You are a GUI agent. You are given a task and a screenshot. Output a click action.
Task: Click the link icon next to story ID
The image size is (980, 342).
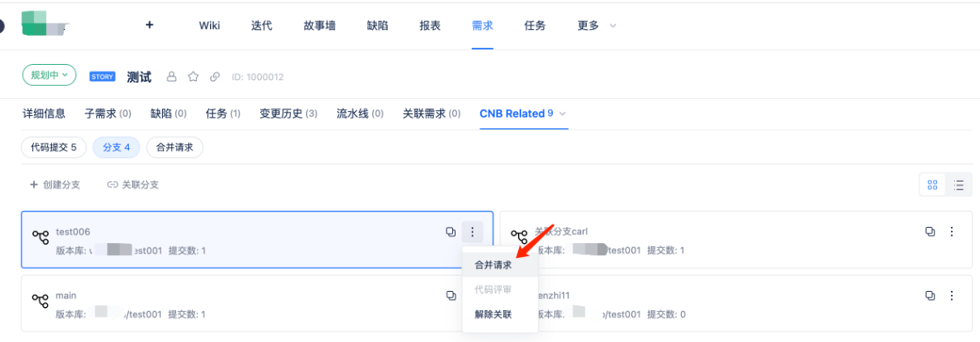(215, 77)
